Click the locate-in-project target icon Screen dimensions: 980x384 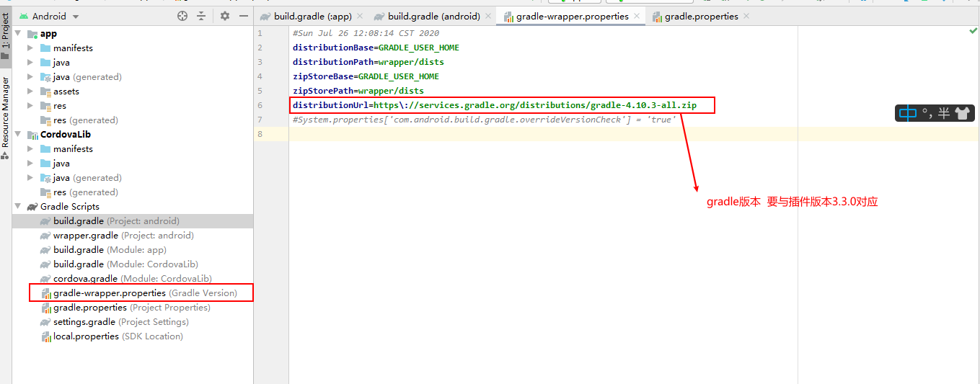182,16
